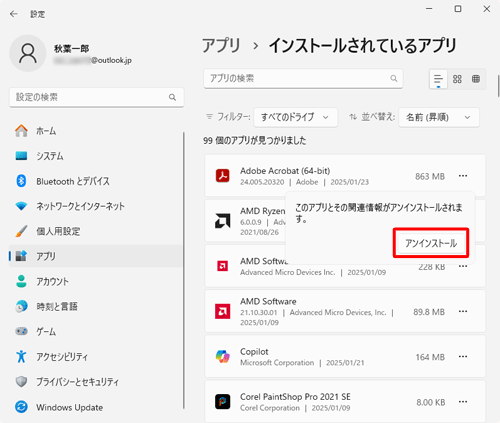The height and width of the screenshot is (423, 500).
Task: Open プライバシーとセキュリティ settings
Action: [96, 382]
